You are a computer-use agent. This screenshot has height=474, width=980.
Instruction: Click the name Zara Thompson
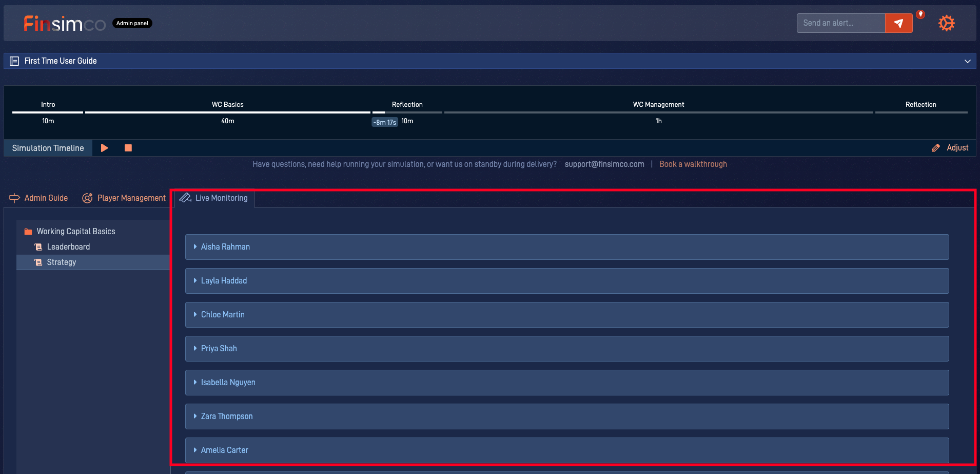227,416
